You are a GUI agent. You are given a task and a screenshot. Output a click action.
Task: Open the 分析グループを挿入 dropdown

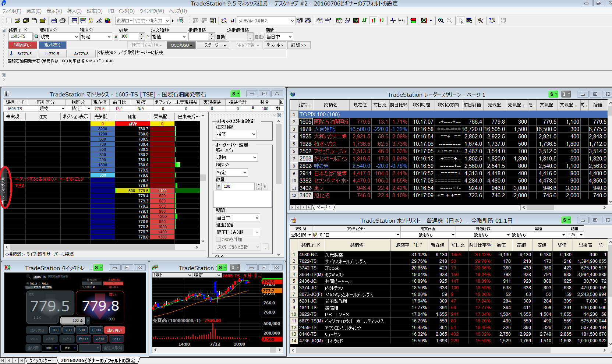click(x=266, y=21)
